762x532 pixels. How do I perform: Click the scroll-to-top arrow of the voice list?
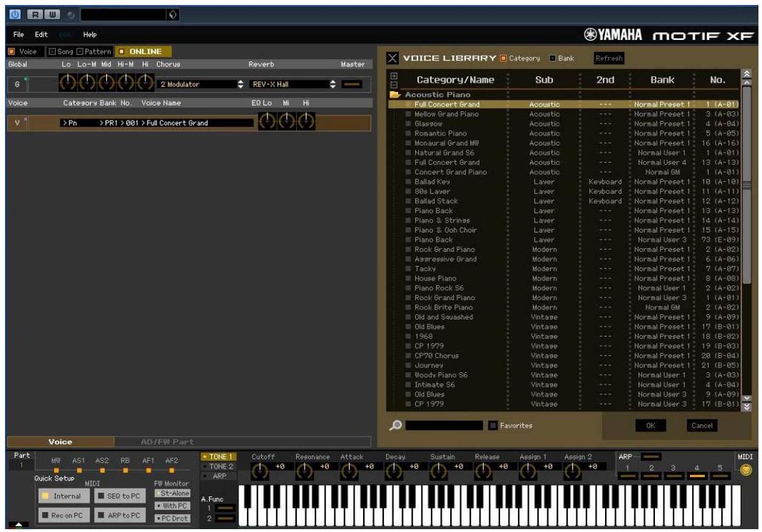tap(747, 74)
